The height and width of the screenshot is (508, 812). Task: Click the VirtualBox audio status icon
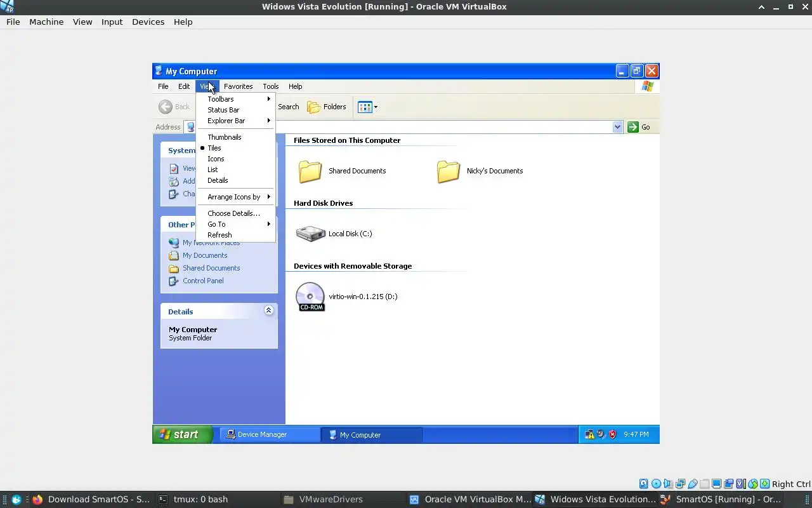[669, 484]
